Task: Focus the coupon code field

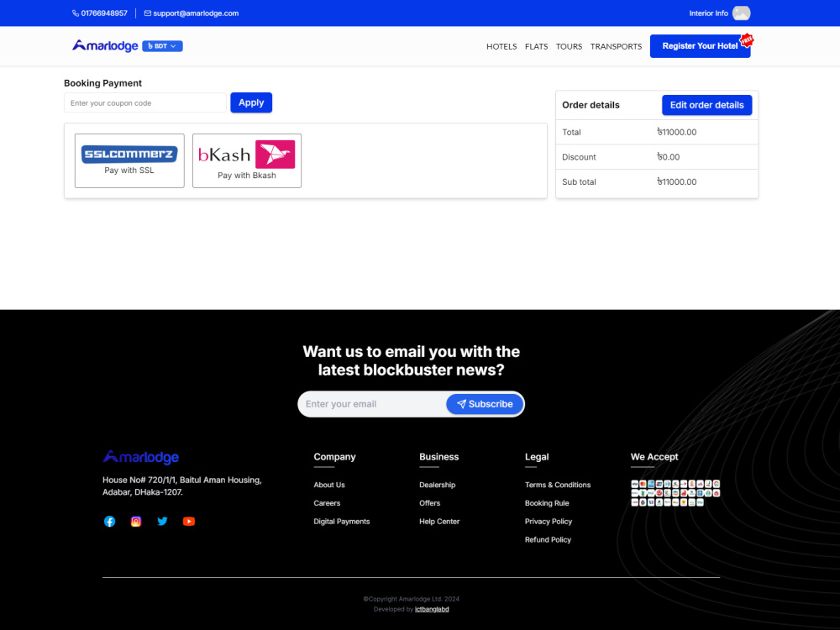Action: click(145, 102)
